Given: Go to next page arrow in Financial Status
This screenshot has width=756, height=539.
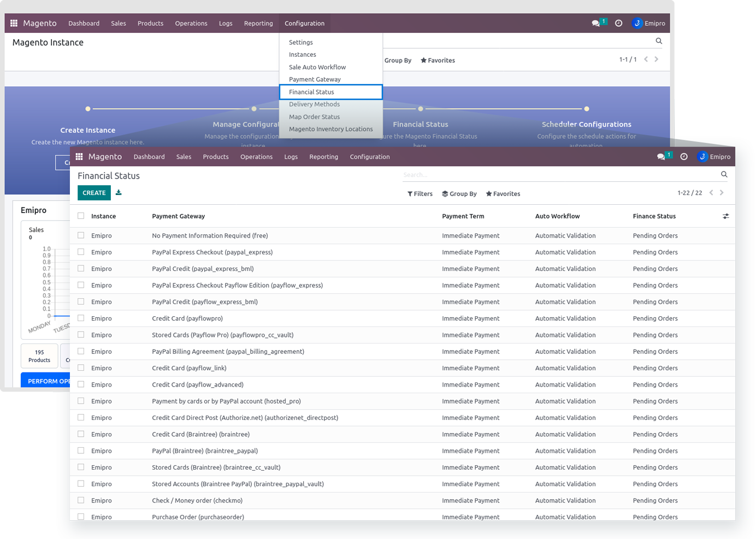Looking at the screenshot, I should click(722, 193).
